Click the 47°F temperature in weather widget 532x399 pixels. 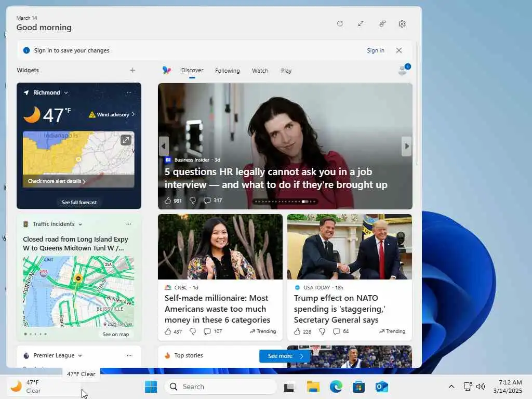56,115
